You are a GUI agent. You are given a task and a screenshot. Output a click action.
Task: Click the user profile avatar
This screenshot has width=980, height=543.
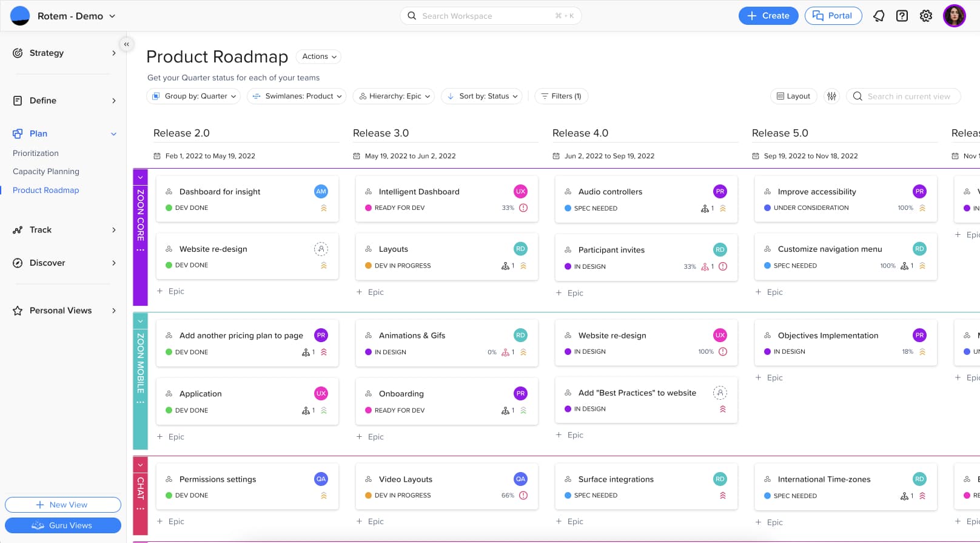click(954, 16)
